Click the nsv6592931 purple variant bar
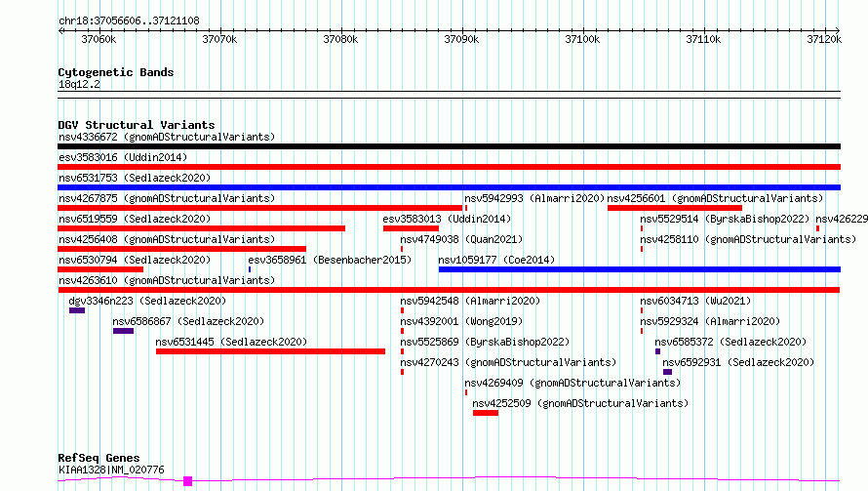Viewport: 868px width, 491px height. (668, 372)
